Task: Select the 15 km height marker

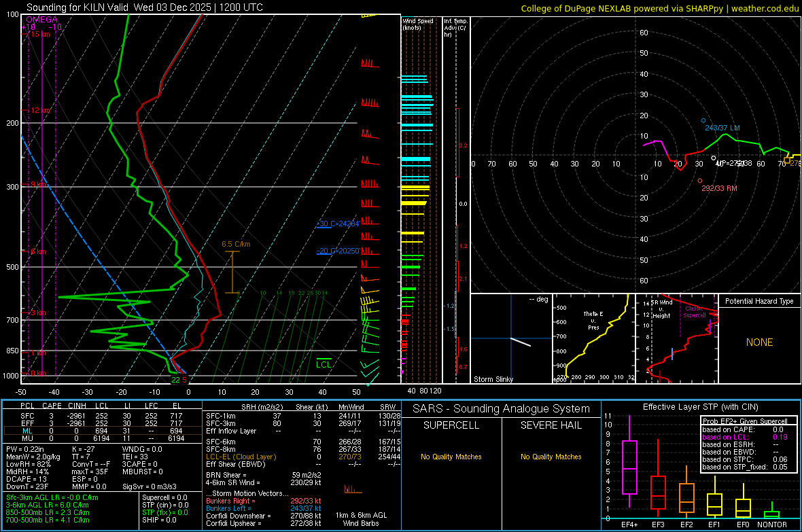Action: coord(40,34)
